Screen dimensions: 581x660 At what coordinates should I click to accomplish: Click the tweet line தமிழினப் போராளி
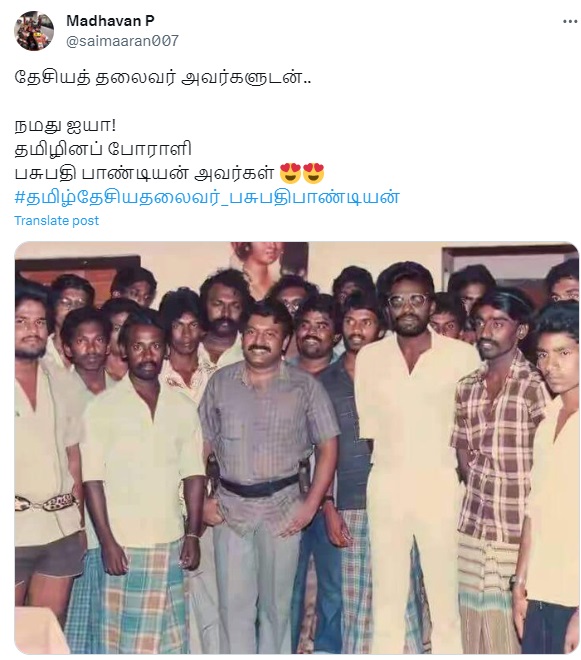pyautogui.click(x=103, y=149)
